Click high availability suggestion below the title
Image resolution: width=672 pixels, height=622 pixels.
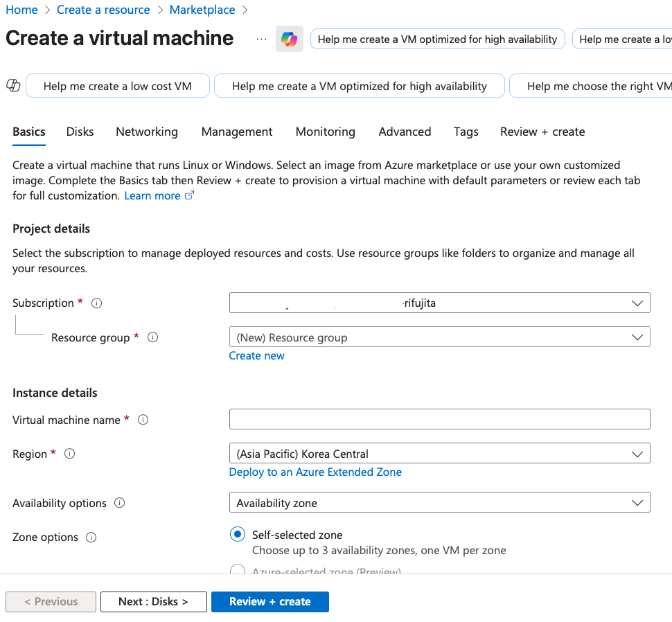(x=360, y=86)
